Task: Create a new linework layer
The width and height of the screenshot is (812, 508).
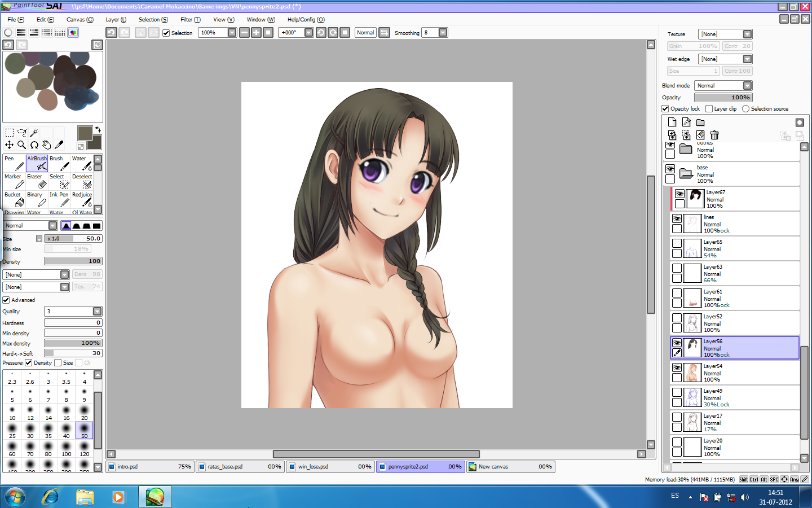Action: tap(686, 122)
